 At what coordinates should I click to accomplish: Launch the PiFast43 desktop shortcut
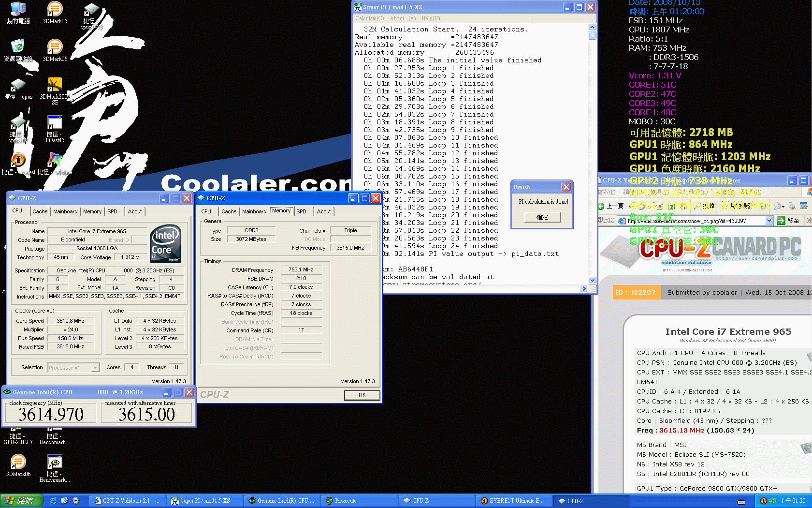point(55,129)
